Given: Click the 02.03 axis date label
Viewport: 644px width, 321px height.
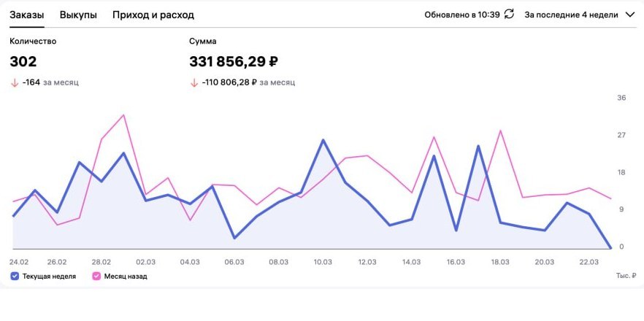Looking at the screenshot, I should pyautogui.click(x=145, y=262).
